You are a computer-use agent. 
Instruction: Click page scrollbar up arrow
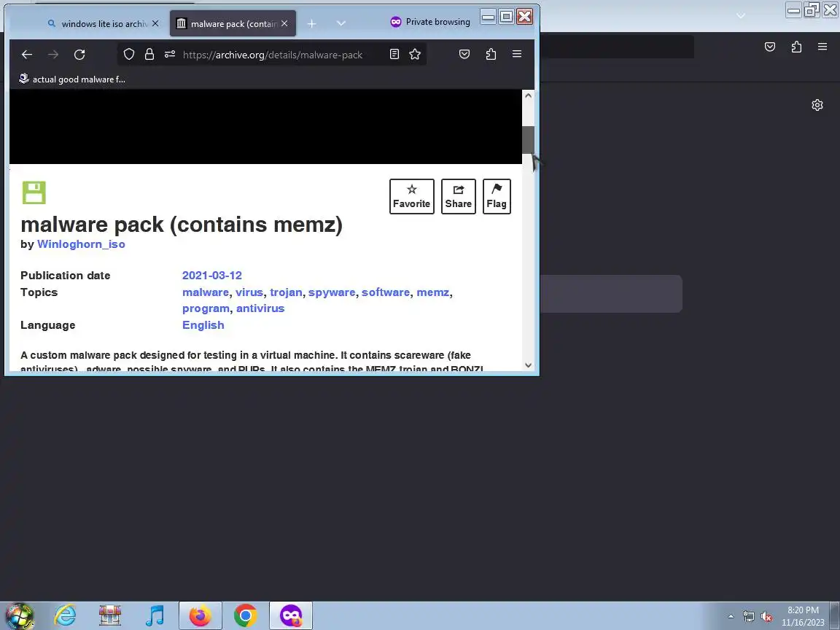coord(528,96)
